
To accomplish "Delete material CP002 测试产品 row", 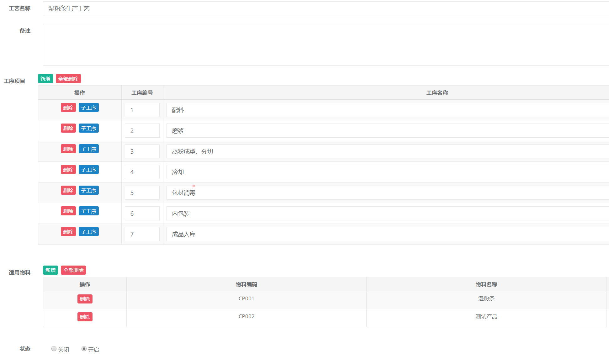I will [x=85, y=317].
